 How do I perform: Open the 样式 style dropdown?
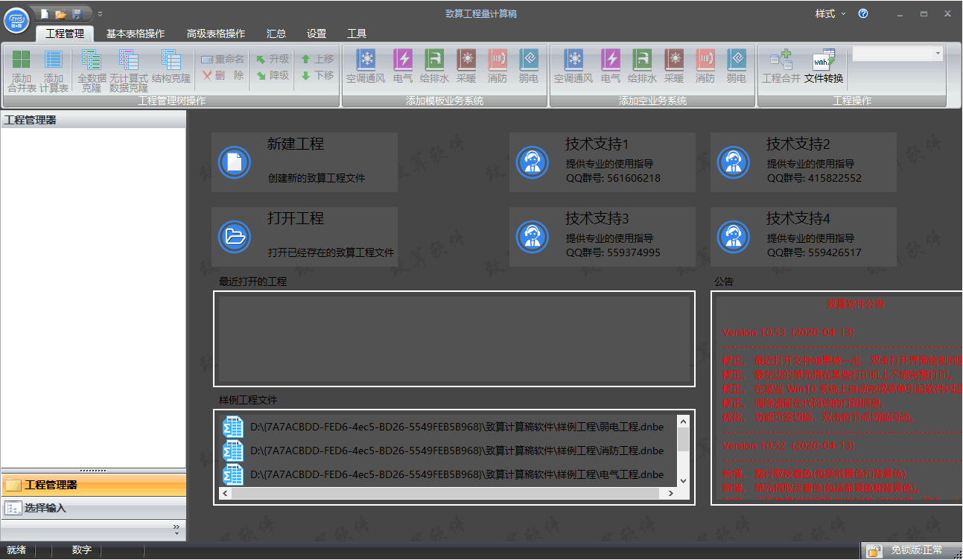(830, 13)
